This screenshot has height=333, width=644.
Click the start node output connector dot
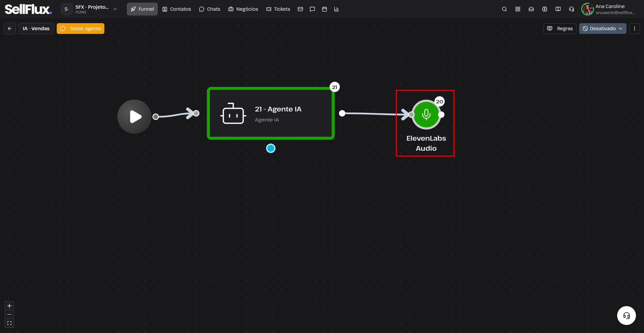(156, 117)
